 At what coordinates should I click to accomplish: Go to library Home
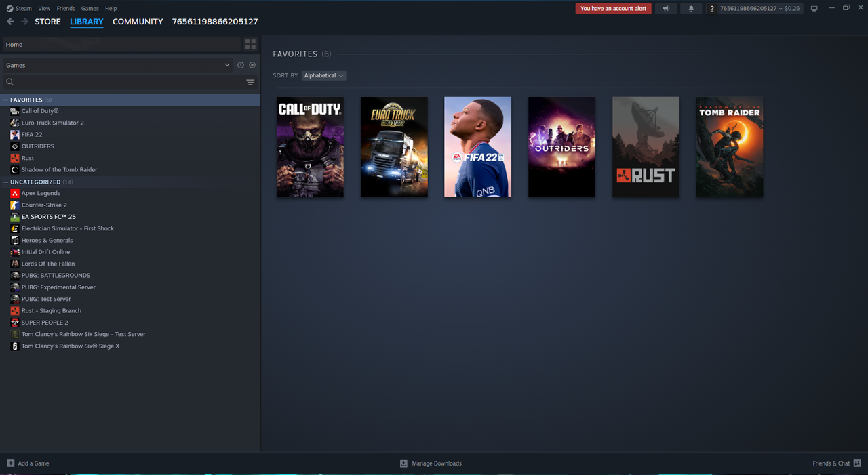coord(121,45)
